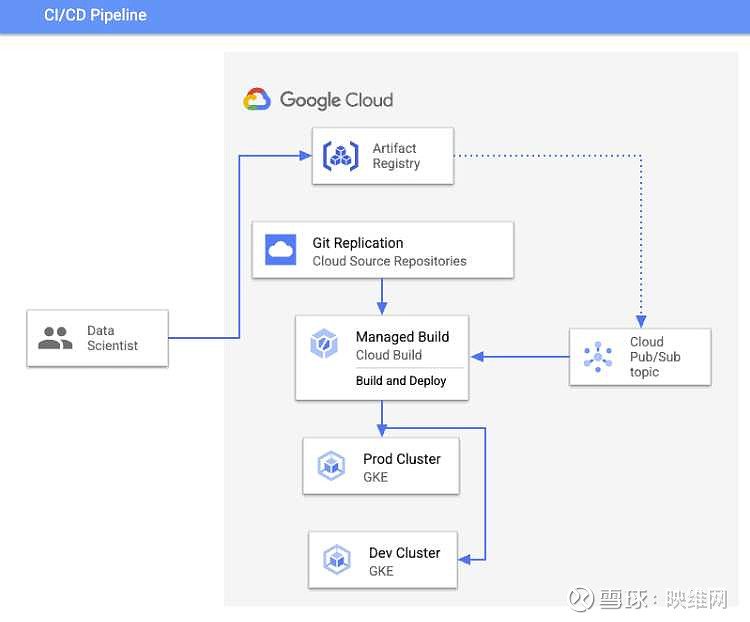Select the Data Scientist label text
This screenshot has width=750, height=622.
coord(112,338)
